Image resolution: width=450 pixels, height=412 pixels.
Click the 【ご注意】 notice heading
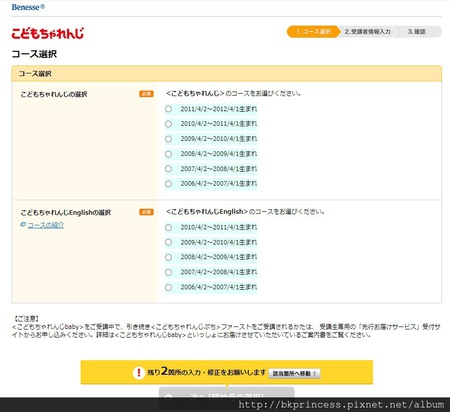[26, 319]
